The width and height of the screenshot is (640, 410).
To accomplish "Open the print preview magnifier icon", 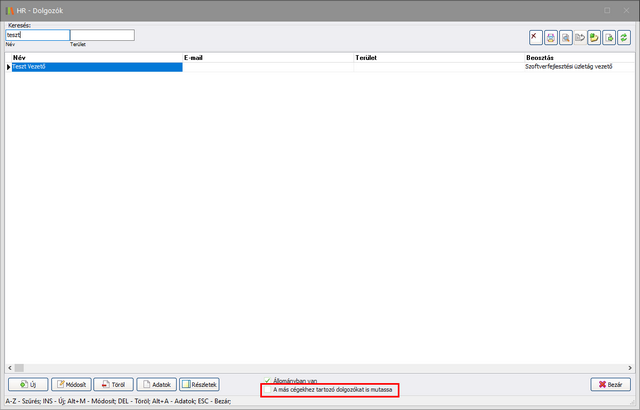I will tap(566, 37).
